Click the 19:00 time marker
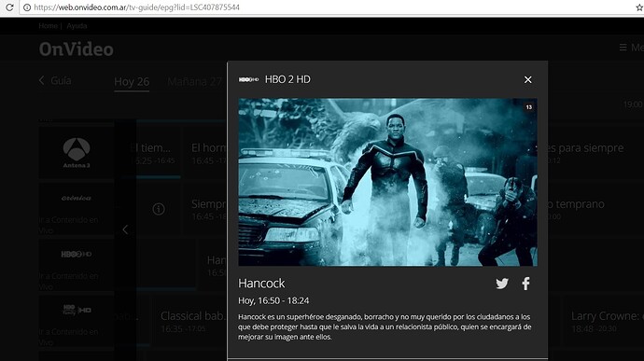644x361 pixels. click(633, 104)
